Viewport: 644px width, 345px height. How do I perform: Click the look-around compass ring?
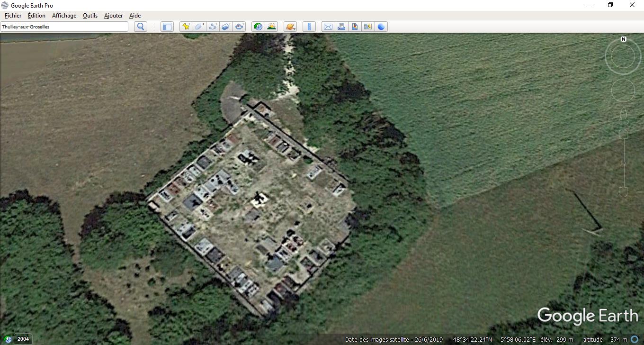[623, 57]
